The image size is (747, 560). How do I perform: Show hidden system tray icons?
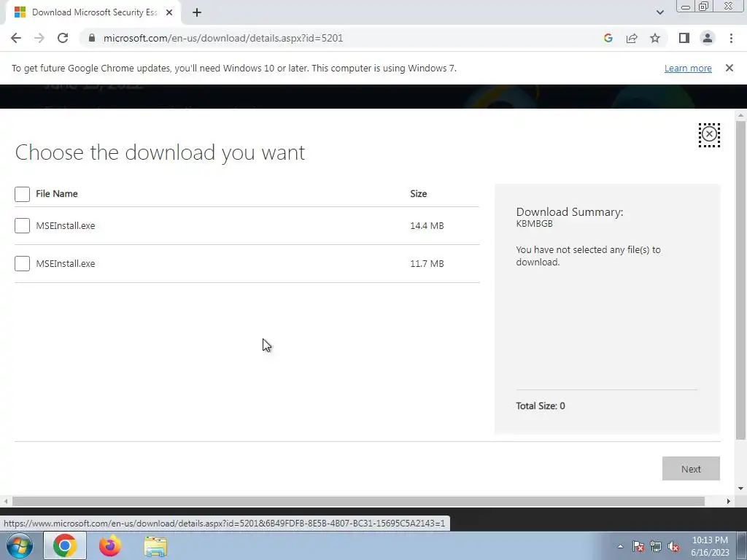click(x=620, y=546)
